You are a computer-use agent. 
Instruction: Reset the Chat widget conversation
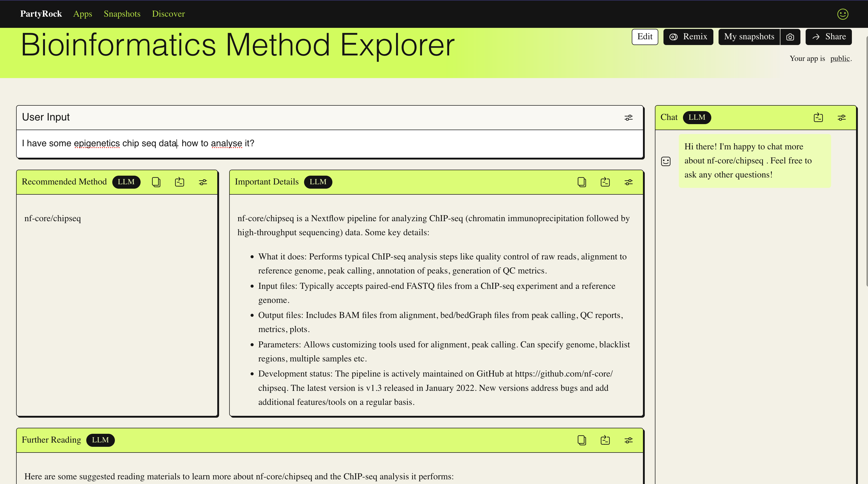tap(818, 118)
